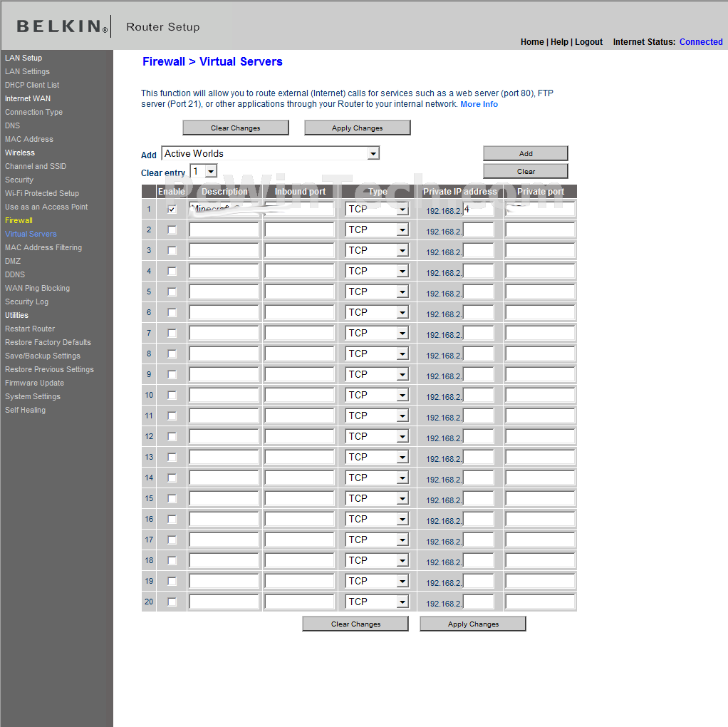Open Channel and SSID settings

pos(36,166)
